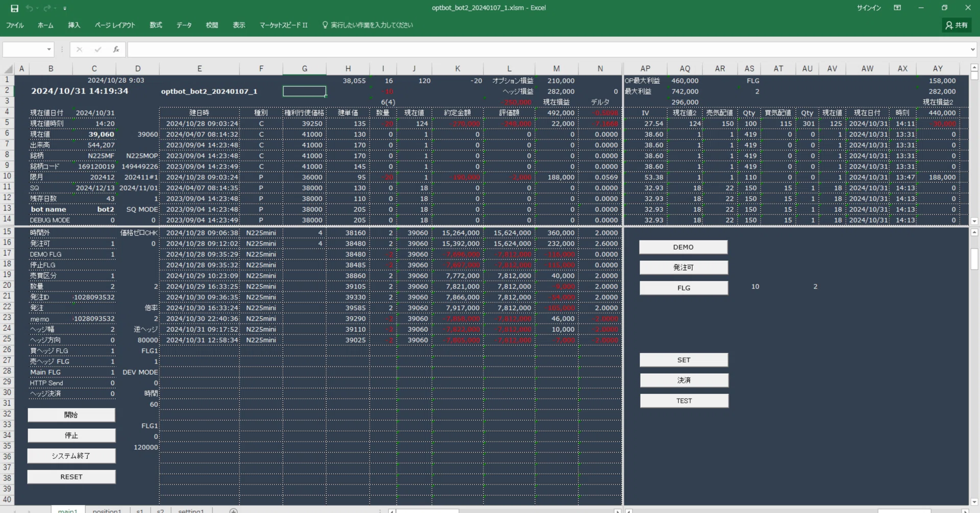Viewport: 980px width, 513px height.
Task: Open the Customize Quick Access Toolbar dropdown
Action: point(65,8)
